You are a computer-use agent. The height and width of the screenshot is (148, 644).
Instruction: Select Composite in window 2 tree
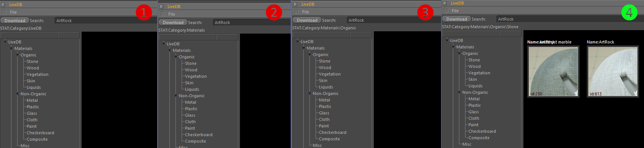pos(195,141)
